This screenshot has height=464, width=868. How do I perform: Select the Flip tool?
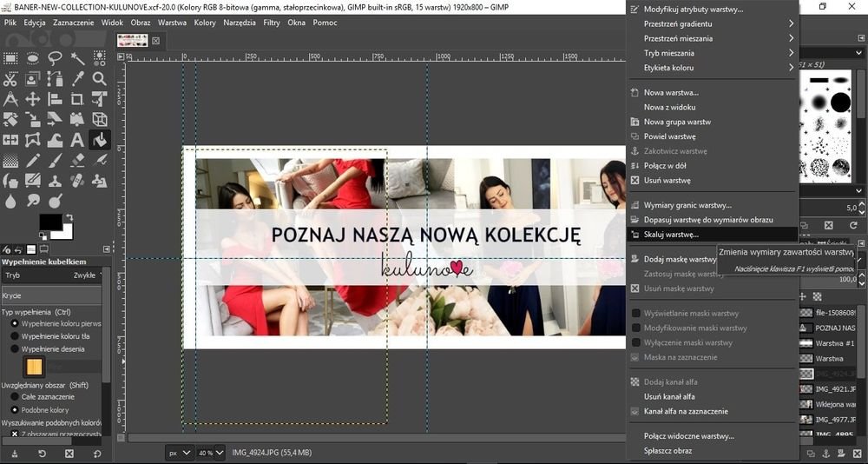coord(10,140)
